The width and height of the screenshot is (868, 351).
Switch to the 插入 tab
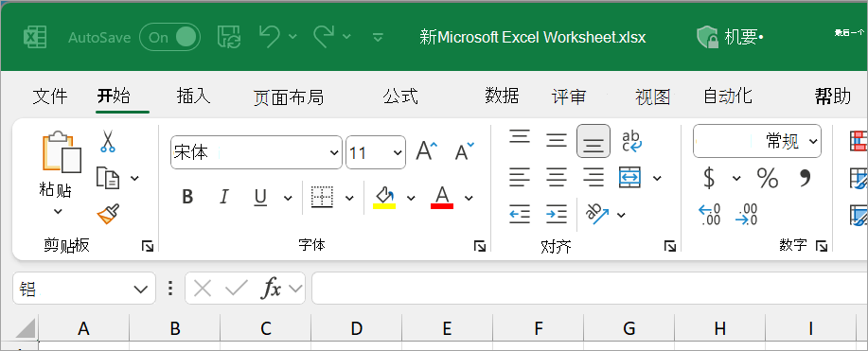click(194, 97)
